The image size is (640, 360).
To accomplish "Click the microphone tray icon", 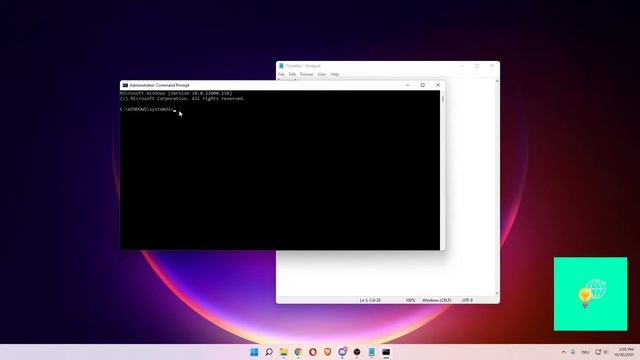I will point(573,352).
